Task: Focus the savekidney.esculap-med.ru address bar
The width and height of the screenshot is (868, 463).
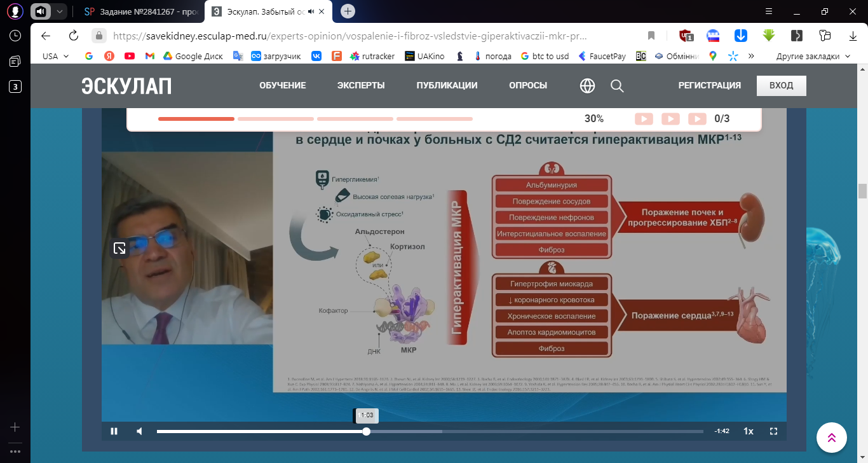Action: 349,36
